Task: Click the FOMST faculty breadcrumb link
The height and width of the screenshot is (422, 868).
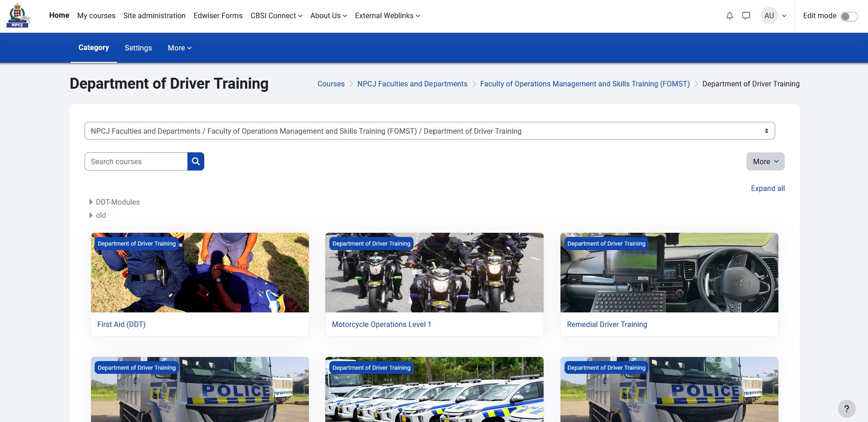Action: coord(585,84)
